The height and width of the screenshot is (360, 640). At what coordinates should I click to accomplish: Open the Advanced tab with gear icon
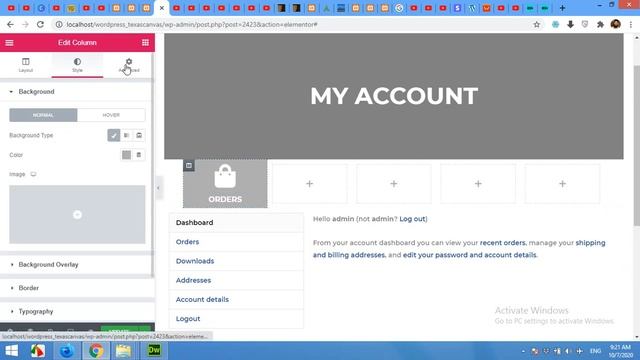point(129,65)
